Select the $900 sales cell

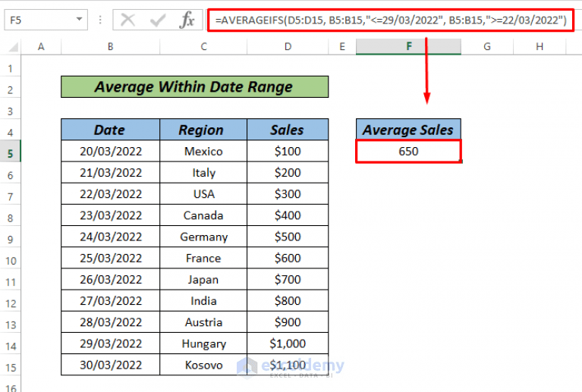point(288,322)
